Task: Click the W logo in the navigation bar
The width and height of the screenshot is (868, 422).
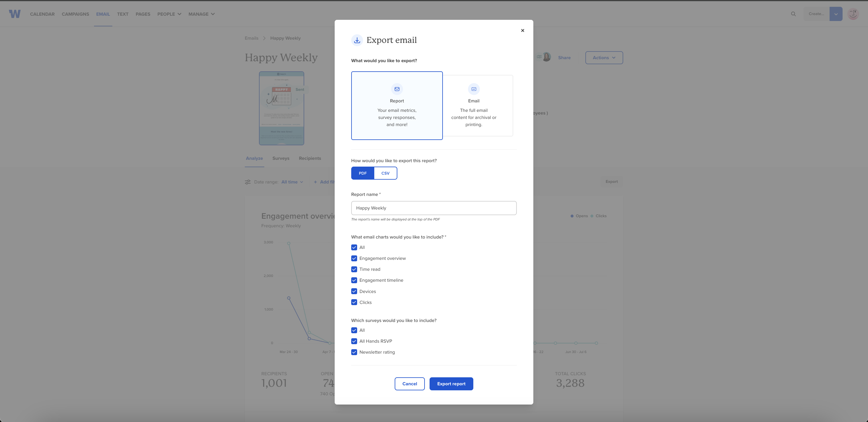Action: pos(14,14)
